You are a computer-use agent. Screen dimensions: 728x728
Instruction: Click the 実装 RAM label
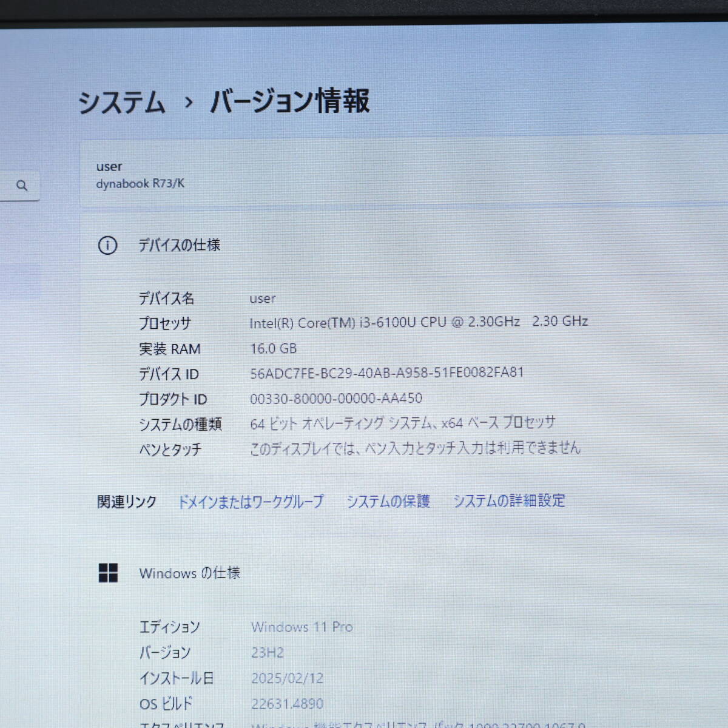tap(170, 349)
